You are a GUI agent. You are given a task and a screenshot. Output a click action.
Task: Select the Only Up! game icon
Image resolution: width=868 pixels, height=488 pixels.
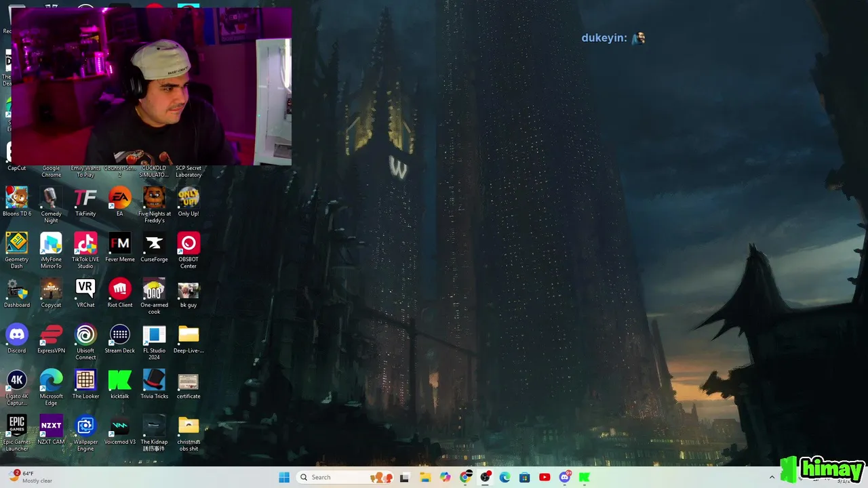pyautogui.click(x=189, y=202)
